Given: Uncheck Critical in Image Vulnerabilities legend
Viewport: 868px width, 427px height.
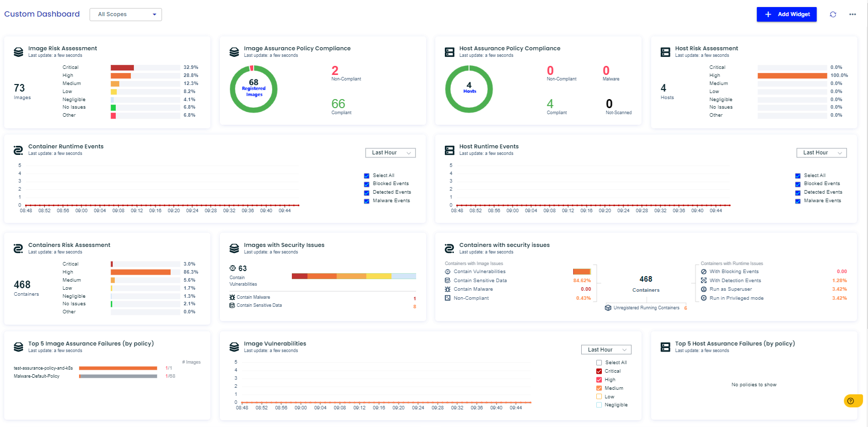Looking at the screenshot, I should [x=599, y=371].
